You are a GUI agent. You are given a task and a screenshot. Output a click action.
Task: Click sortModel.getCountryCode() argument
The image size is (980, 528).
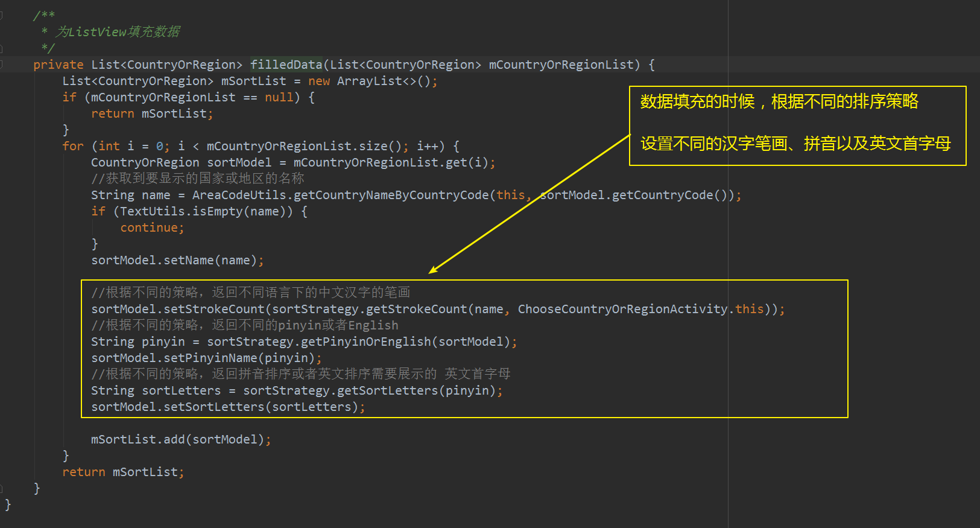click(634, 195)
